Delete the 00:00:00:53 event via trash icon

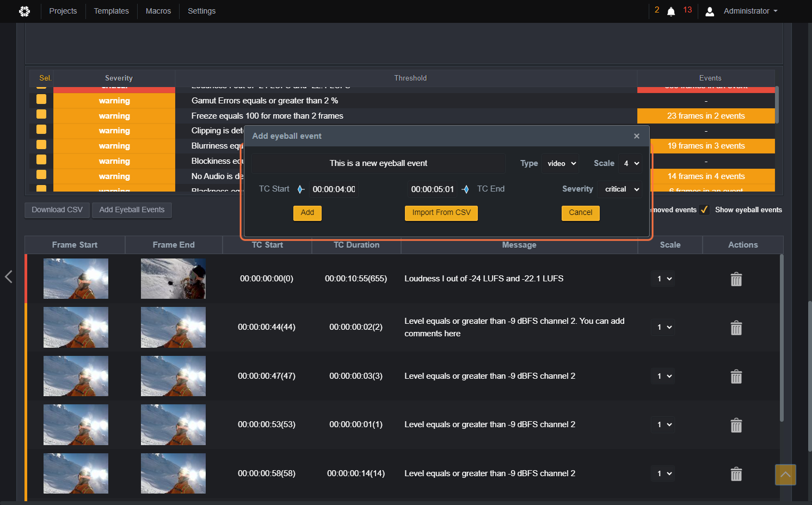(x=736, y=425)
